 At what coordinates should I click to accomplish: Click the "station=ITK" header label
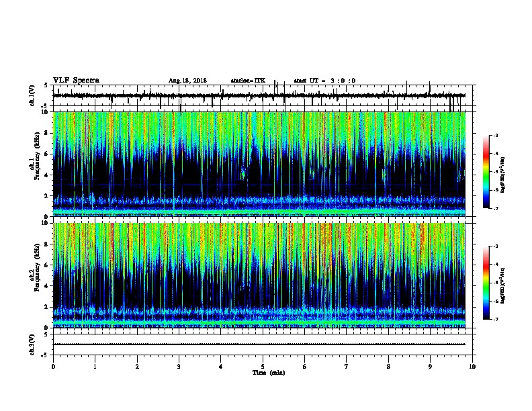coord(248,81)
